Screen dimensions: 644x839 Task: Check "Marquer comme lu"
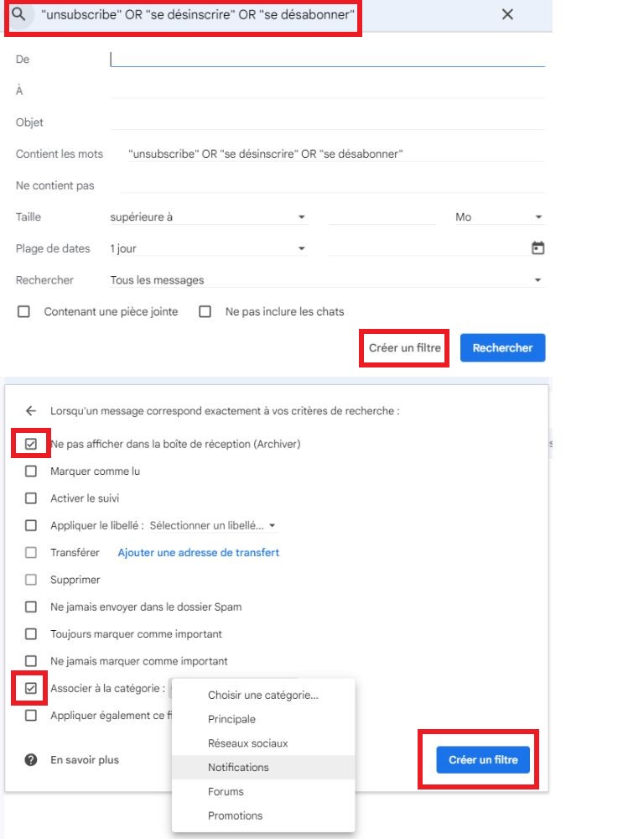(30, 471)
